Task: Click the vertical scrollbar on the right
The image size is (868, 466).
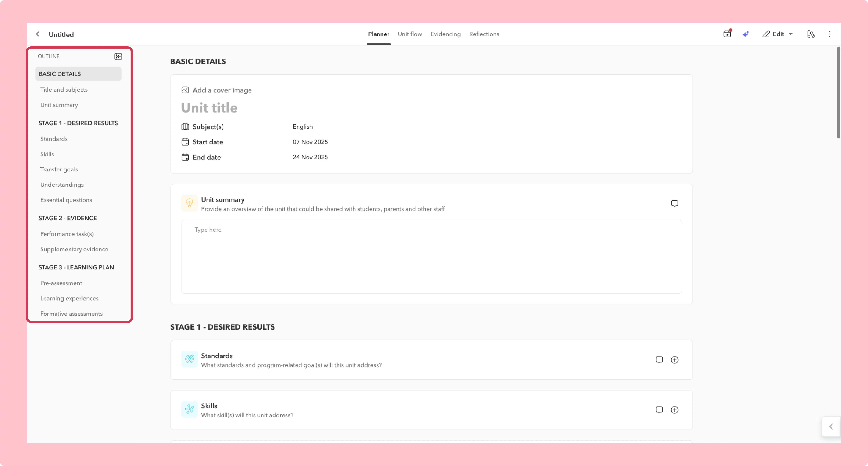Action: [838, 92]
